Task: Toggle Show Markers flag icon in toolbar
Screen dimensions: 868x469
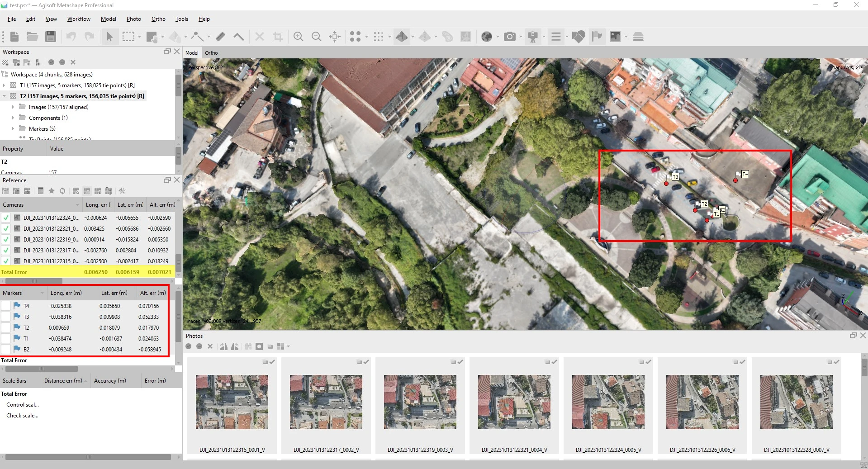Action: point(597,37)
